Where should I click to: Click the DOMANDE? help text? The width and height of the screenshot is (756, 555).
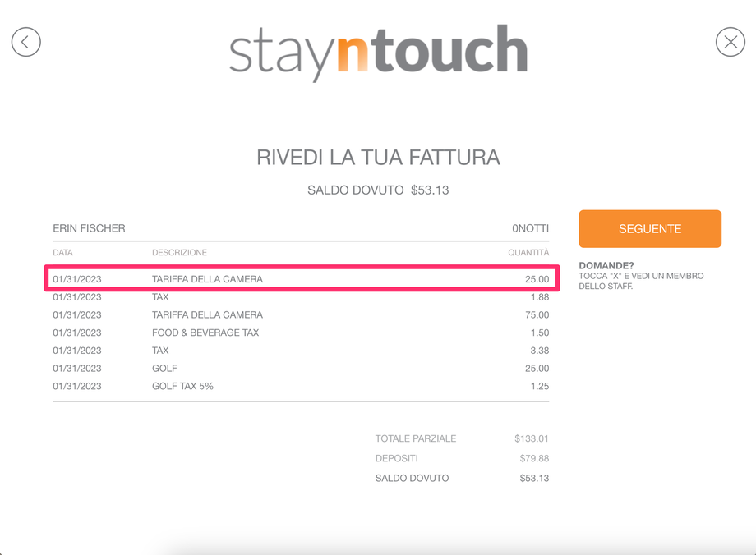click(x=606, y=265)
